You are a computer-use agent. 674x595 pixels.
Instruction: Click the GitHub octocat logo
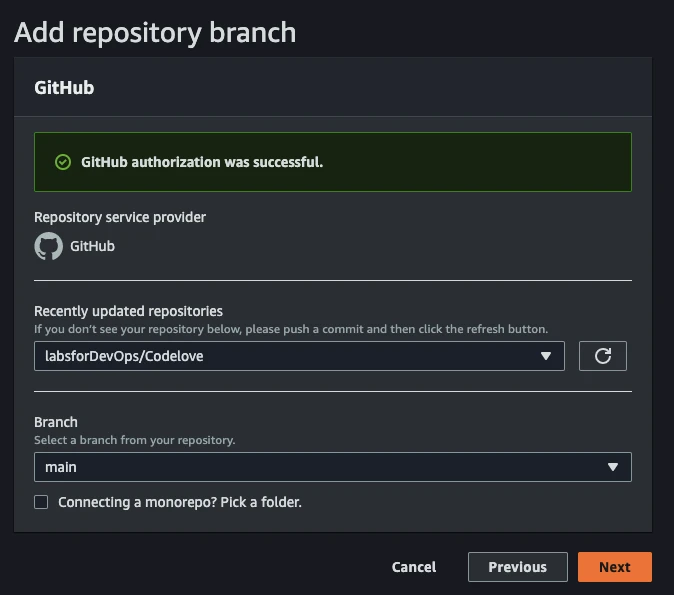(48, 246)
